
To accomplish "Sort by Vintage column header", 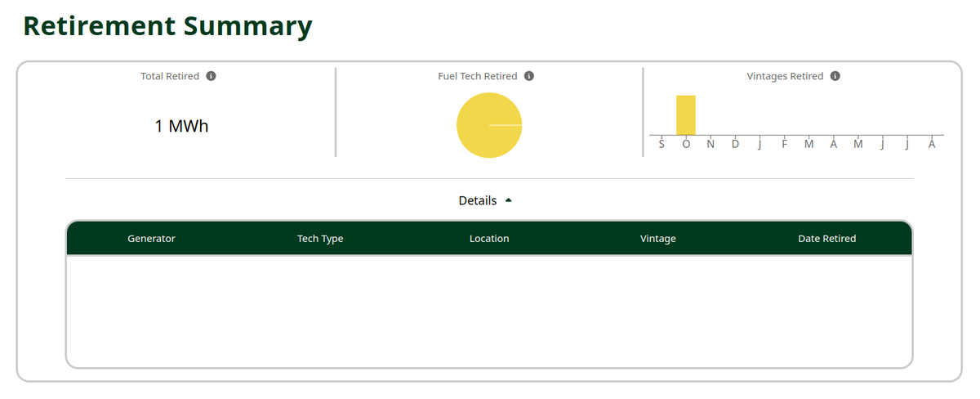I will click(658, 239).
